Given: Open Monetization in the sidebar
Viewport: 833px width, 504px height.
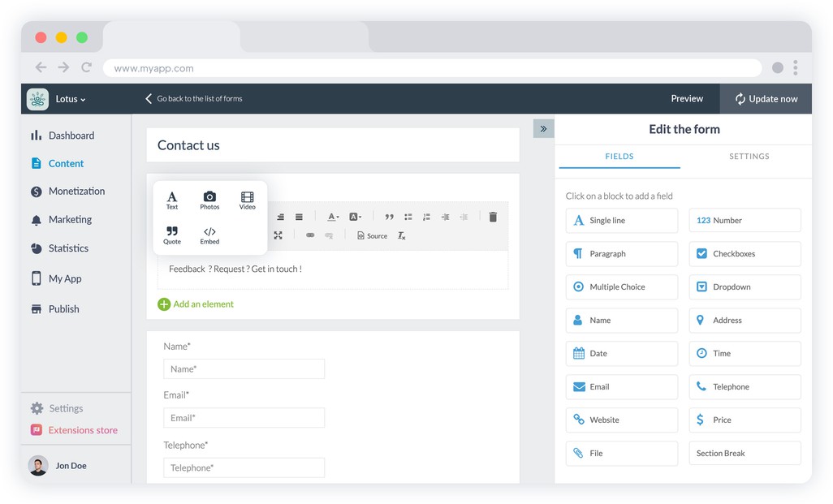Looking at the screenshot, I should [x=76, y=192].
